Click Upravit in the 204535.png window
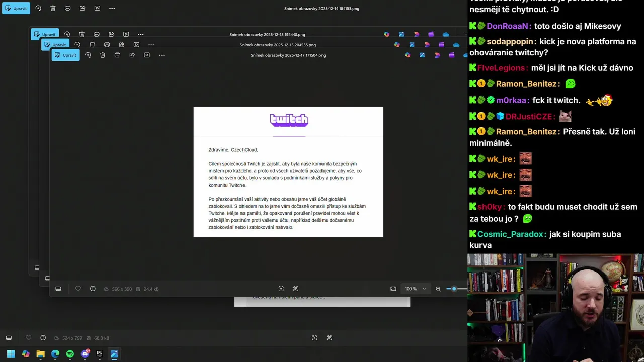Image resolution: width=644 pixels, height=362 pixels. (55, 45)
